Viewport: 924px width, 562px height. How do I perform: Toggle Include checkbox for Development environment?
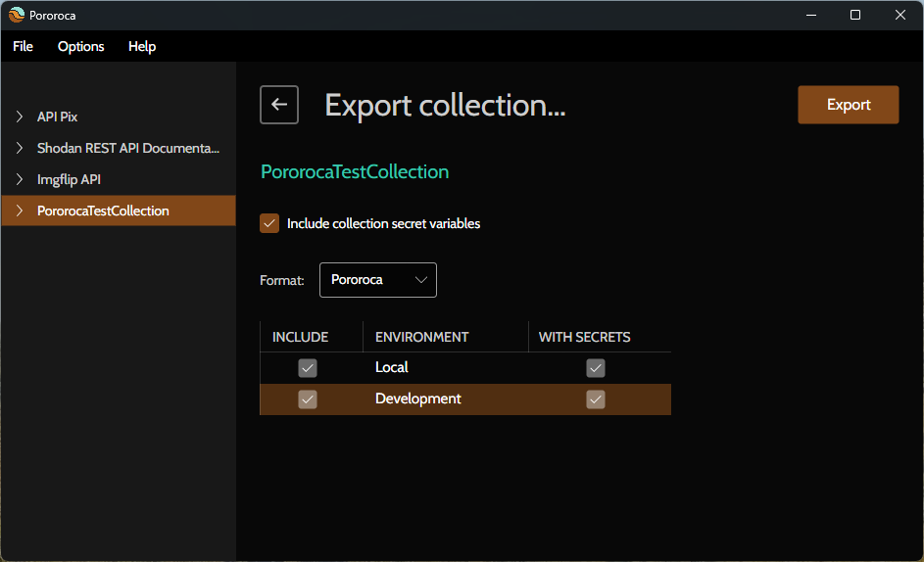pos(308,399)
